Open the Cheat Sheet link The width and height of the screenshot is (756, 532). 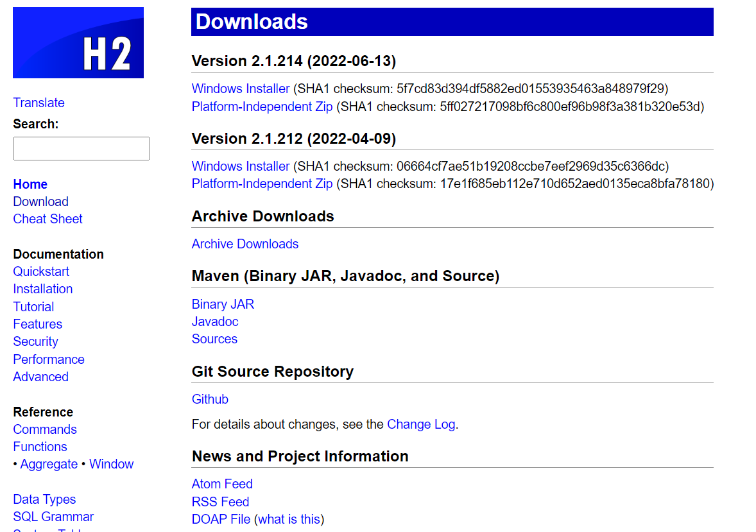point(47,219)
